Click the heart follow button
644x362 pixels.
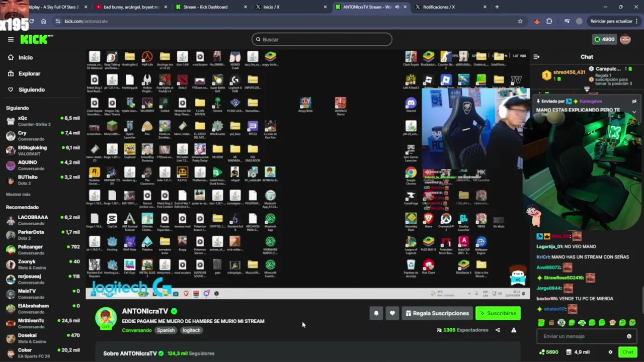[x=392, y=313]
